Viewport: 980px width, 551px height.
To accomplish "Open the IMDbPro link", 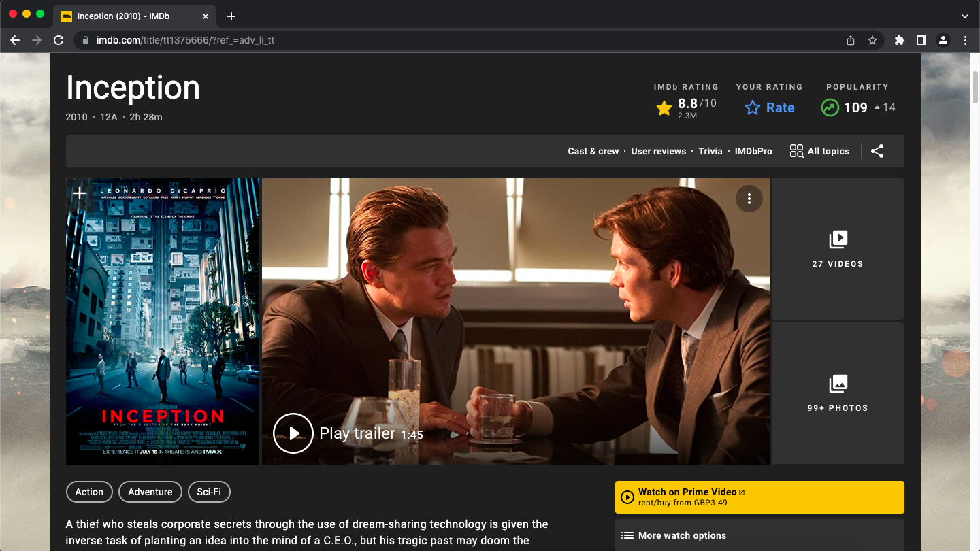I will pos(753,151).
